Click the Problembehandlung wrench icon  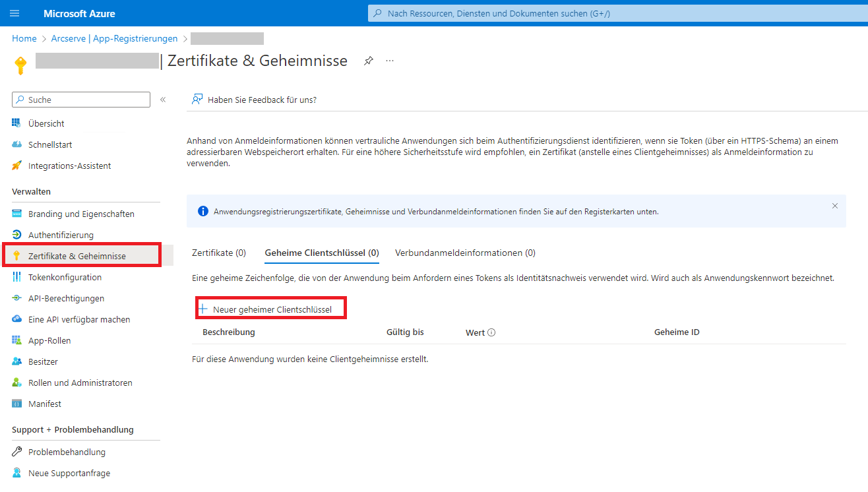(16, 452)
